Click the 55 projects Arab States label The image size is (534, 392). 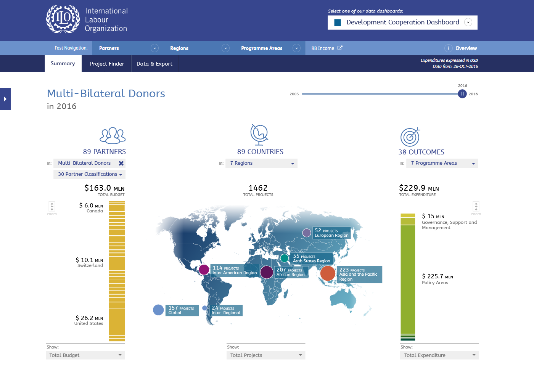click(x=312, y=259)
